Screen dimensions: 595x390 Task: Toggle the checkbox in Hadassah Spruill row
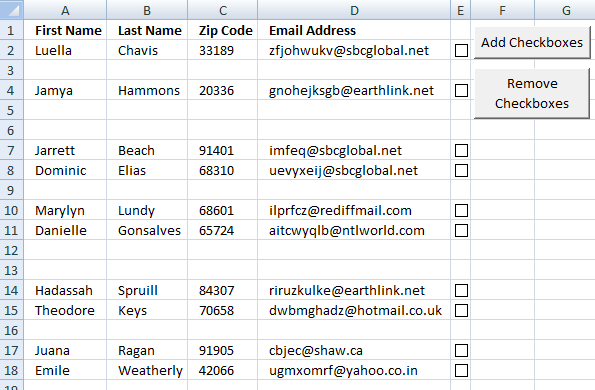(x=461, y=291)
